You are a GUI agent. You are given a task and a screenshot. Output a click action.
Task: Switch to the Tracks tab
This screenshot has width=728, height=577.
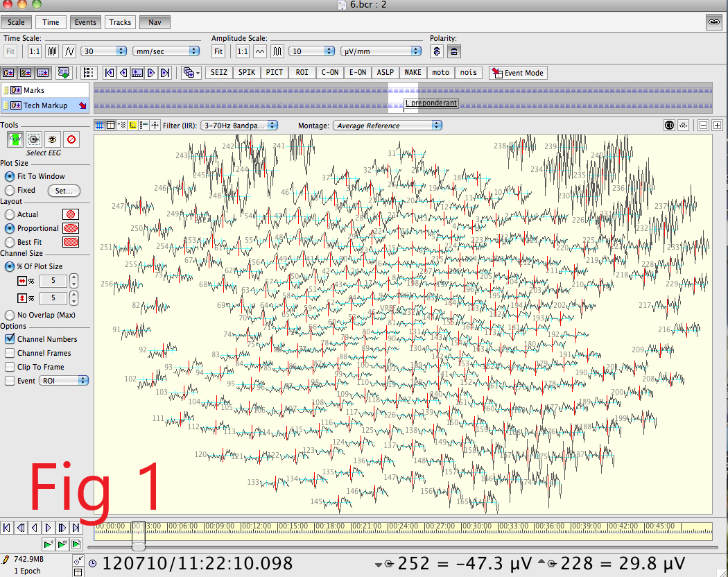point(120,22)
